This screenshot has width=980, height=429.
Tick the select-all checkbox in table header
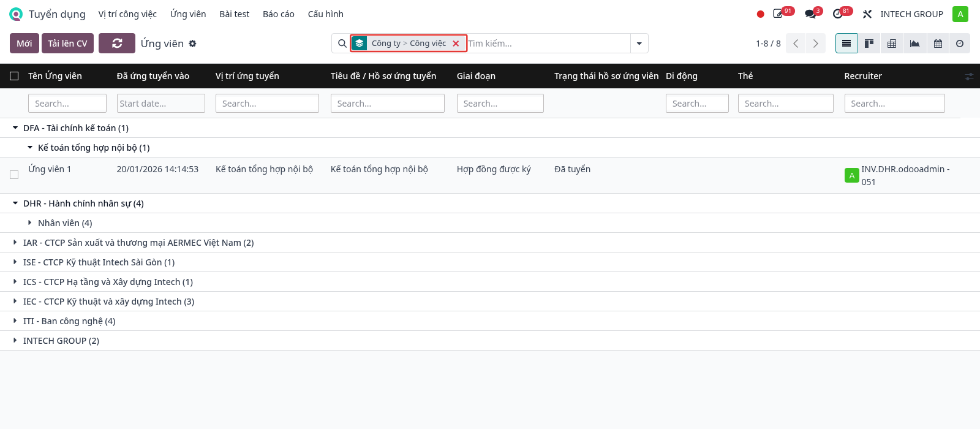pos(14,76)
